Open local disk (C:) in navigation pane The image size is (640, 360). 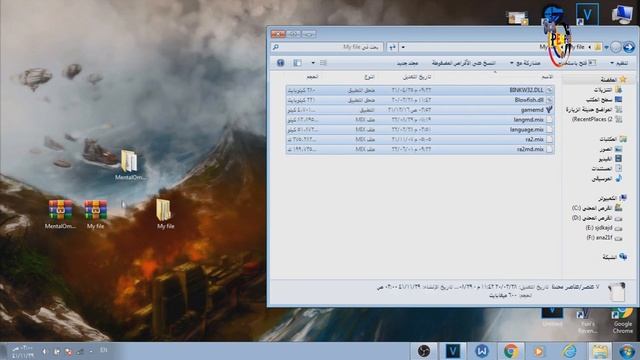click(x=597, y=208)
